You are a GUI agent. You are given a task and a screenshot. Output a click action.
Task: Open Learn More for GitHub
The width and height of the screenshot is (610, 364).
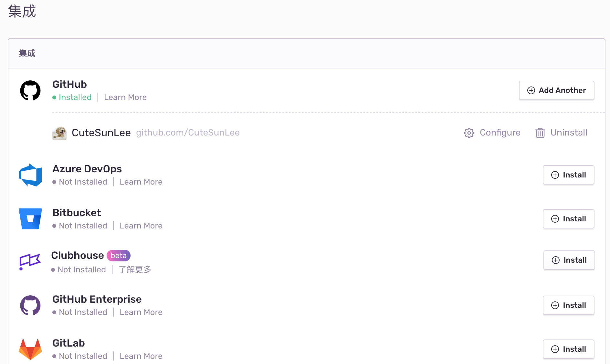[125, 97]
